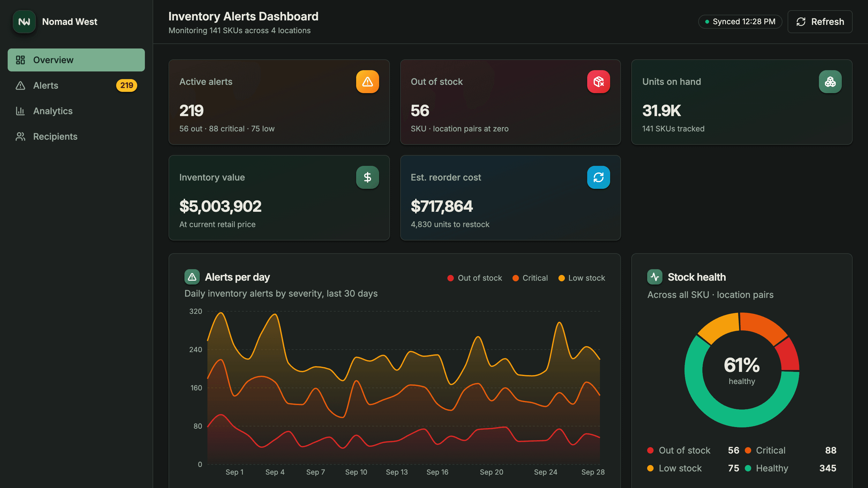Click the pulse icon beside Stock health

655,277
